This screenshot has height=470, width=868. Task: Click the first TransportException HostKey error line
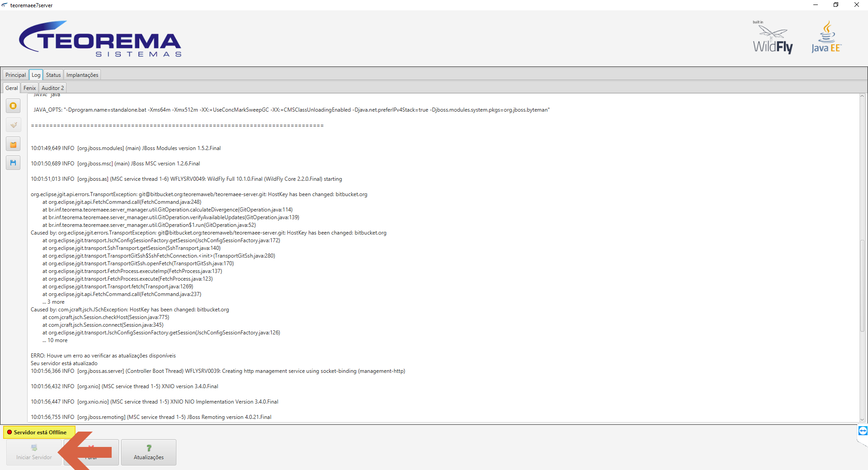199,194
